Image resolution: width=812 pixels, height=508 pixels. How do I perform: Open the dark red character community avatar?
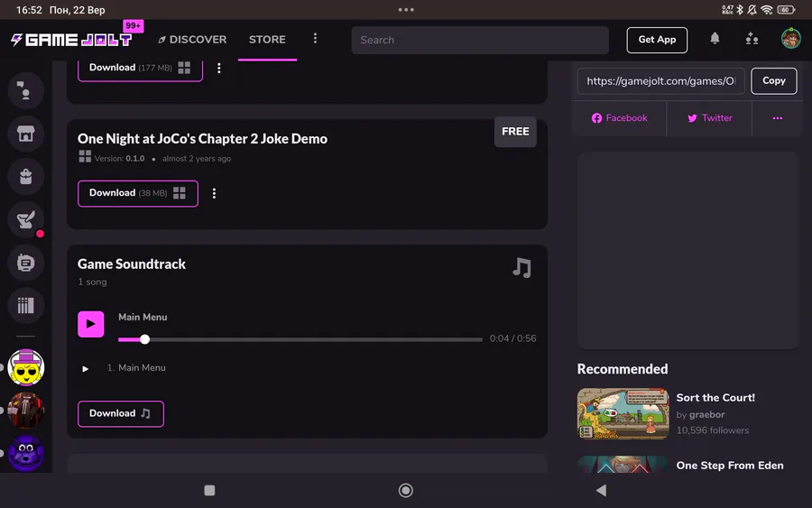point(25,411)
